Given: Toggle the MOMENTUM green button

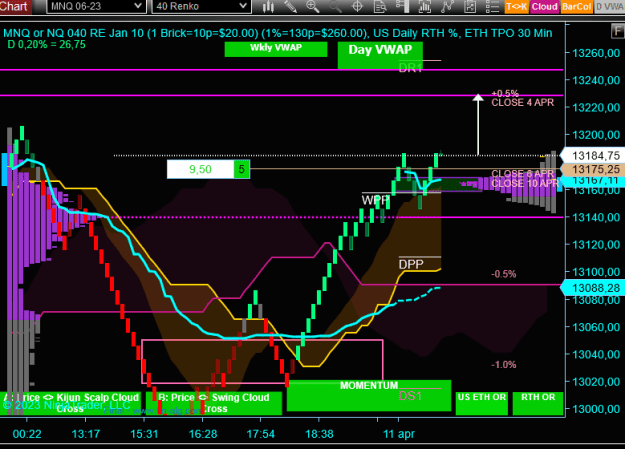Looking at the screenshot, I should click(369, 395).
